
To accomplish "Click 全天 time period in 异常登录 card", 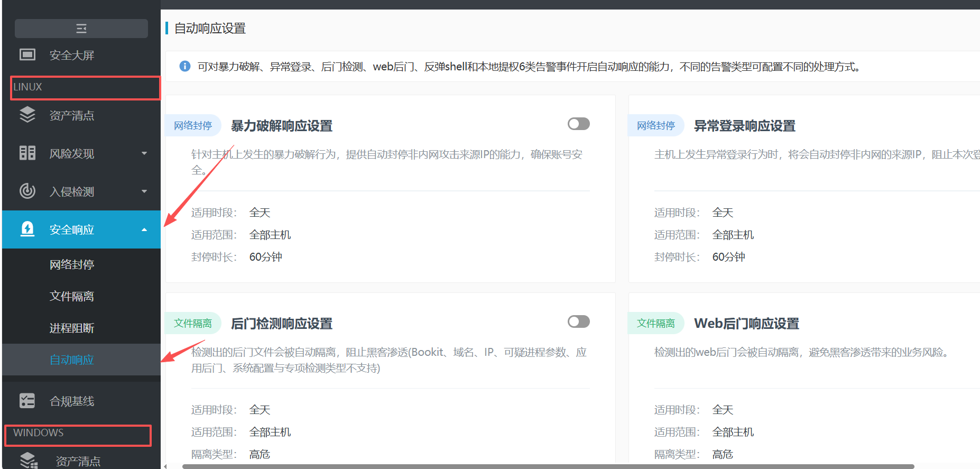I will coord(723,213).
